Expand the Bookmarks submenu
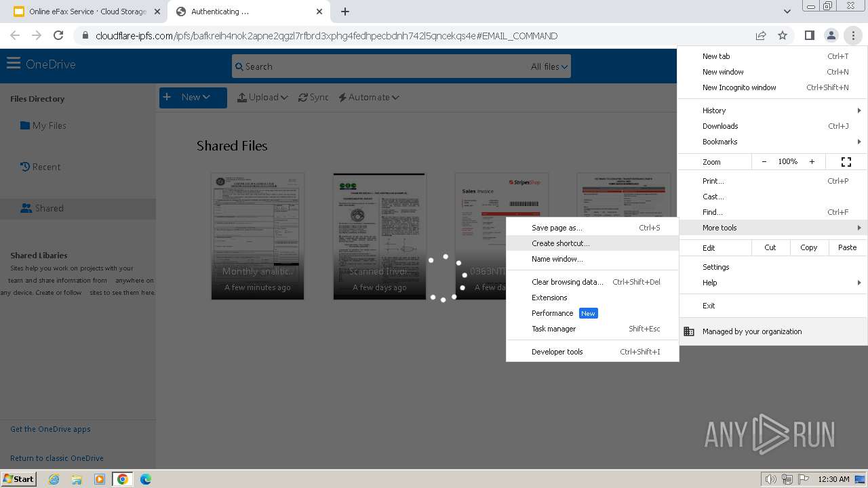Viewport: 868px width, 488px height. (x=772, y=142)
